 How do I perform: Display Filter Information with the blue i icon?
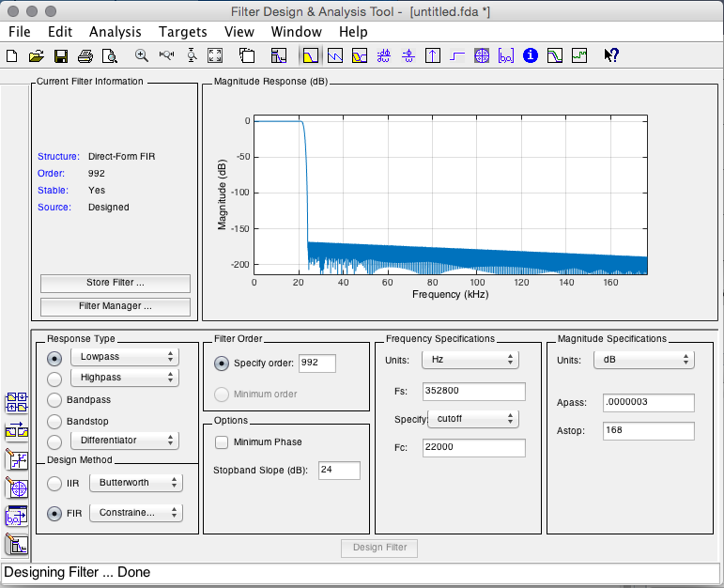click(531, 56)
